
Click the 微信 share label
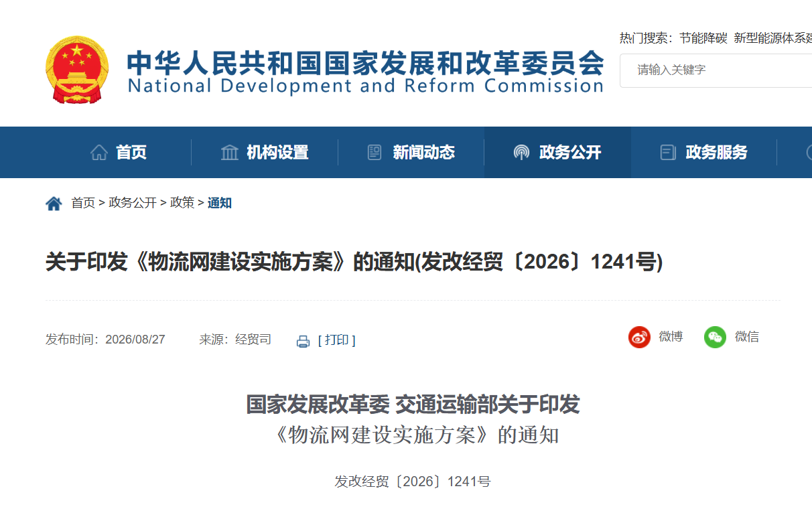(747, 337)
